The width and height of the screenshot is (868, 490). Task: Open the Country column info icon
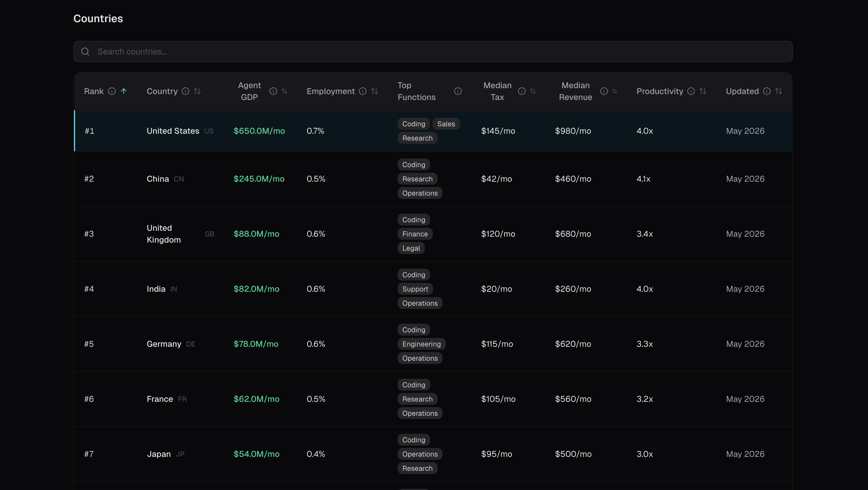point(185,91)
